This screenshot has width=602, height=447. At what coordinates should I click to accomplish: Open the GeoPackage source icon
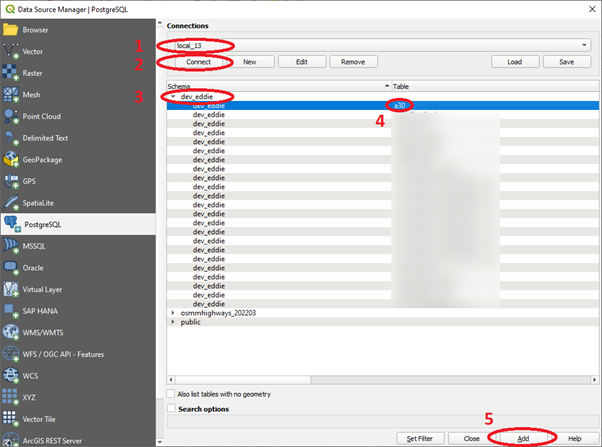(12, 159)
